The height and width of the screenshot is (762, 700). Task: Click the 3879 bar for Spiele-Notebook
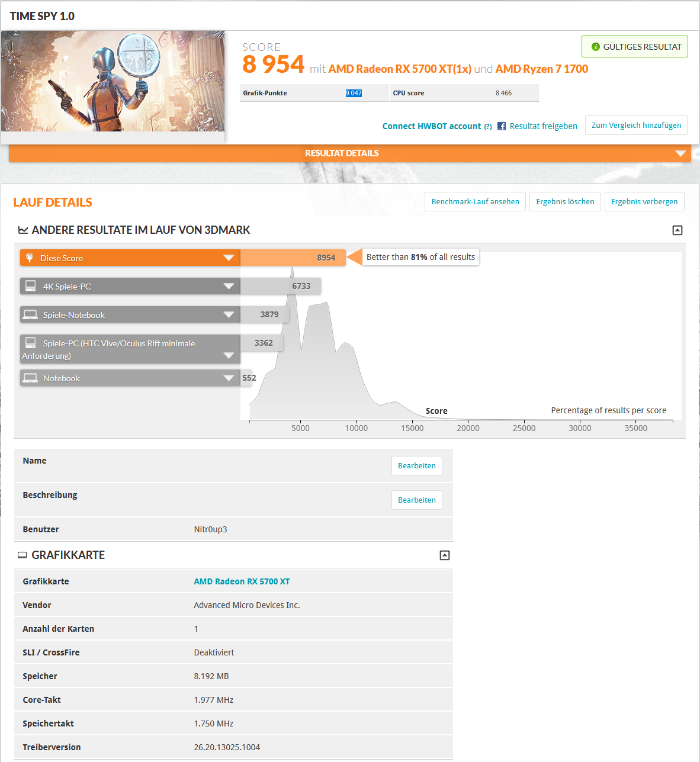(265, 314)
